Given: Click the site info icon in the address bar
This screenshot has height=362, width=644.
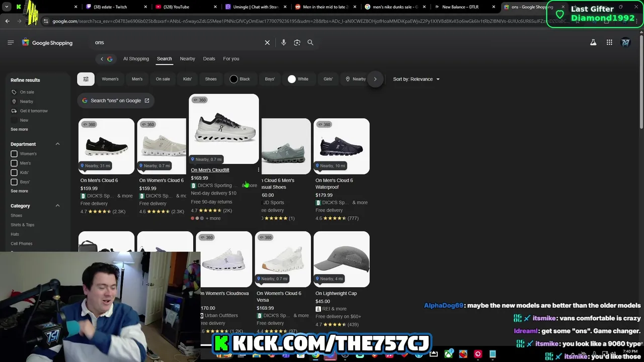Looking at the screenshot, I should pyautogui.click(x=46, y=21).
